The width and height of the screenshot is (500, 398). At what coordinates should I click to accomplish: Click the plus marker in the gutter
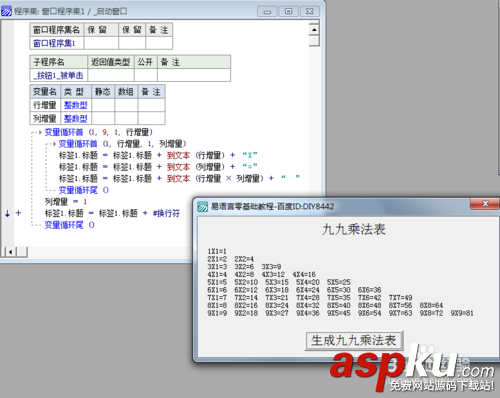click(19, 213)
